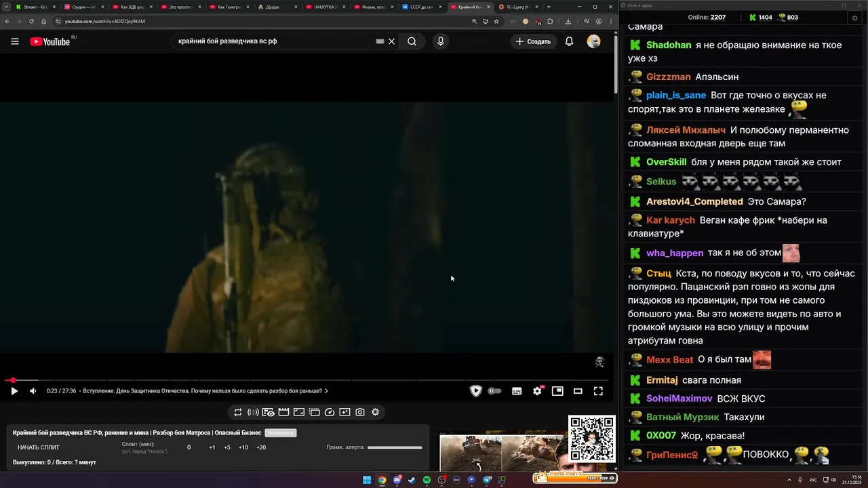
Task: Click username Mexx Beat in chat
Action: tap(670, 360)
